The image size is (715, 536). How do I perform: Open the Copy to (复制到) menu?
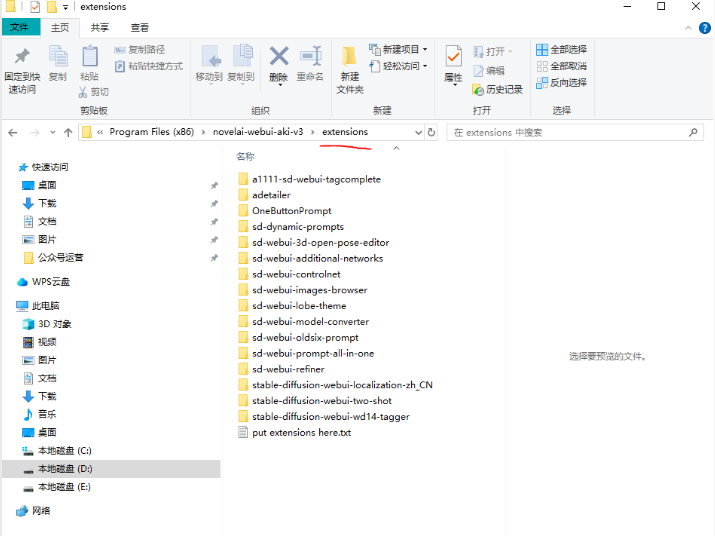(241, 64)
